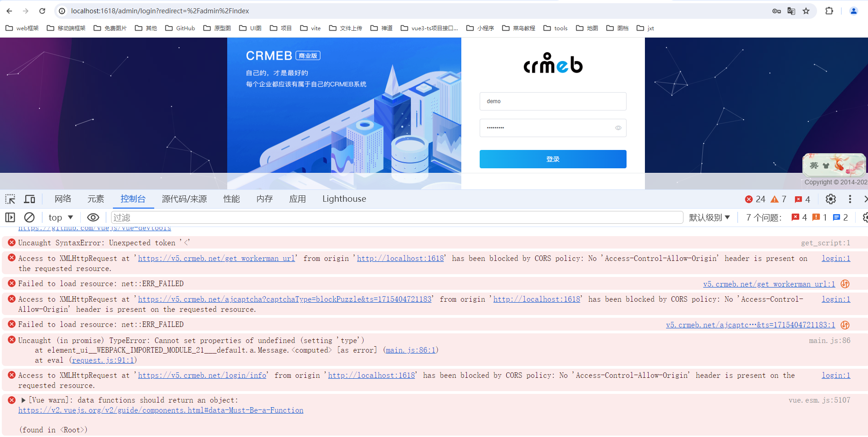
Task: Open v5.crmeb.net/get_workerman_url:1 source link
Action: click(x=769, y=284)
